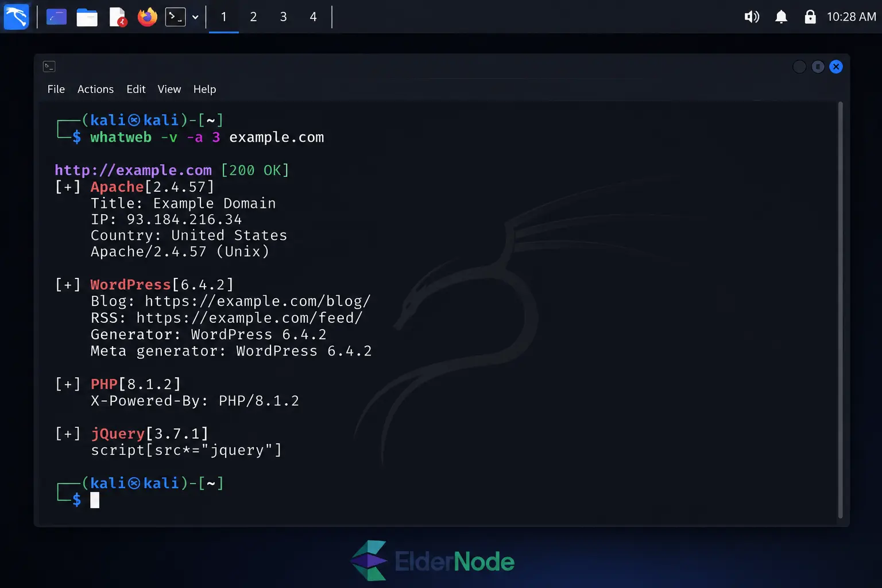Screen dimensions: 882x588
Task: Click the X-Powered-By: PHP/8.1.2 line
Action: pos(195,401)
